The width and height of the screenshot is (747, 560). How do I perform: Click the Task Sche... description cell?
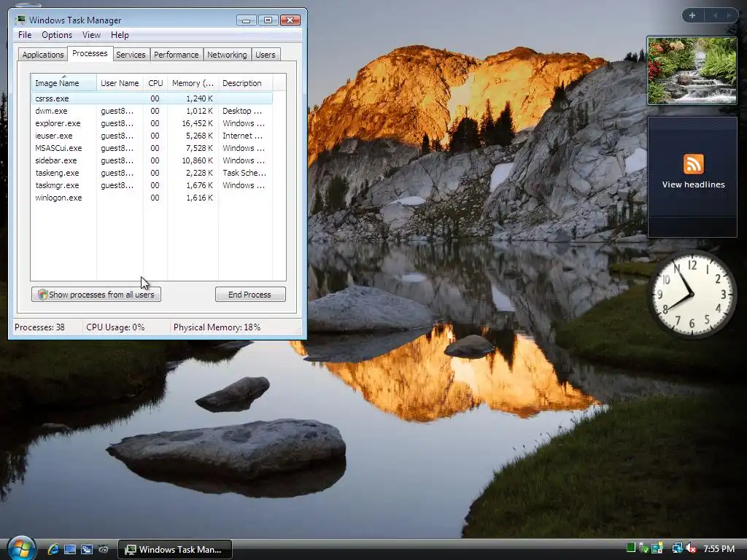244,173
